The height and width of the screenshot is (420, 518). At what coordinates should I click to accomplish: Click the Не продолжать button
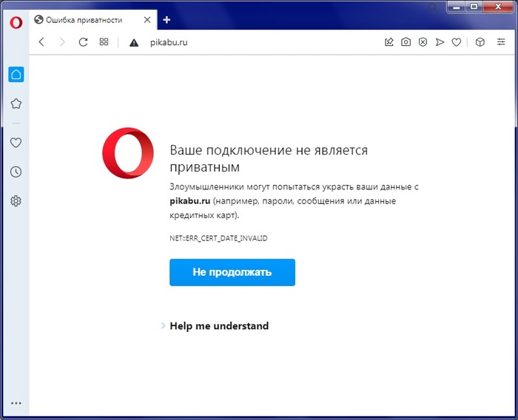tap(232, 272)
